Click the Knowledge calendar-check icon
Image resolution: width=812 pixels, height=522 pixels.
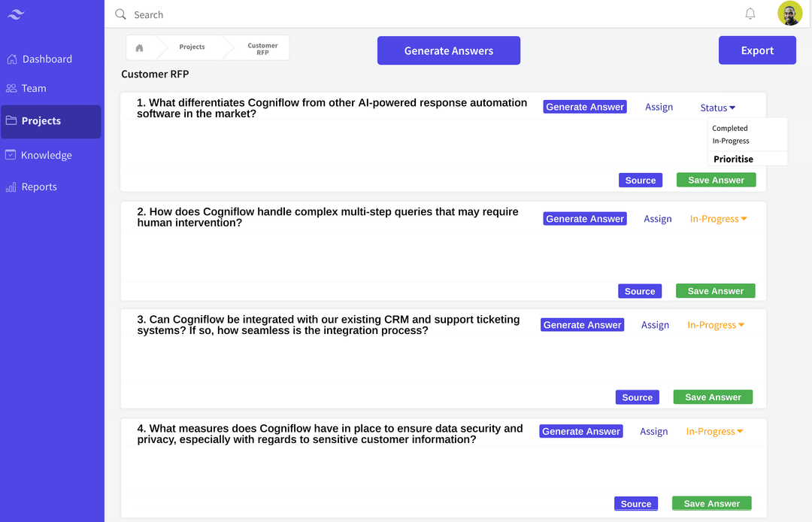click(x=11, y=154)
